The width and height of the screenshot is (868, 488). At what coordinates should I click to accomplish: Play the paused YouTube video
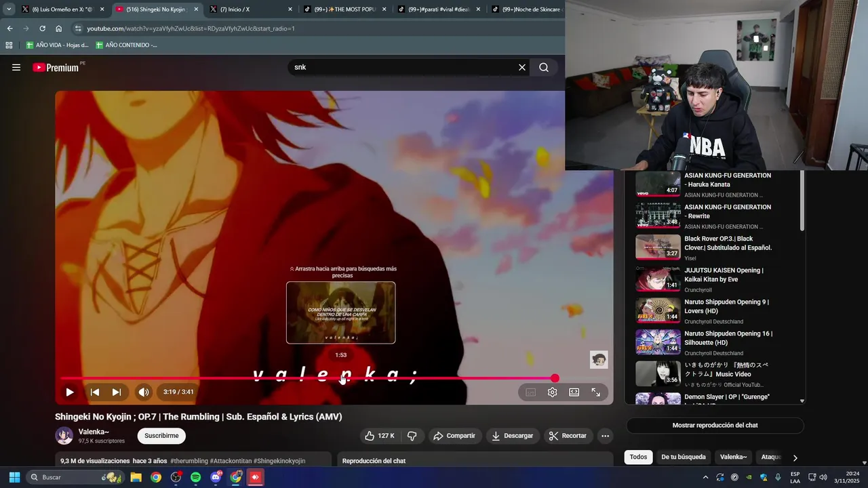pos(69,392)
